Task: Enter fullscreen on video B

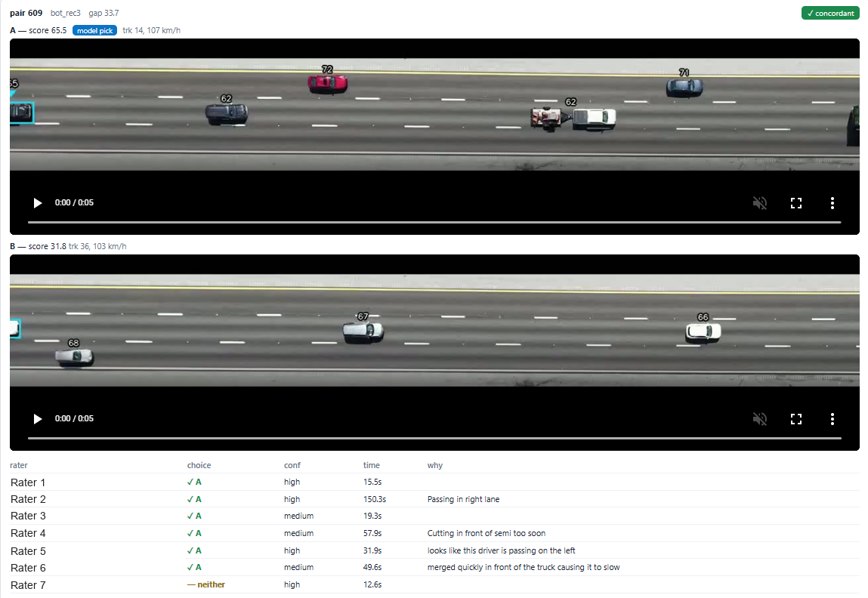Action: [796, 419]
